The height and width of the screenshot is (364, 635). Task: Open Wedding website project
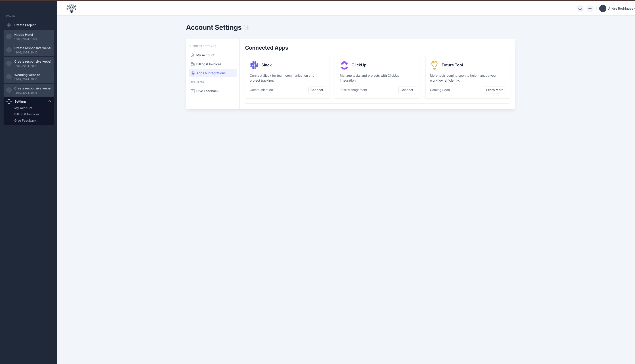click(28, 77)
